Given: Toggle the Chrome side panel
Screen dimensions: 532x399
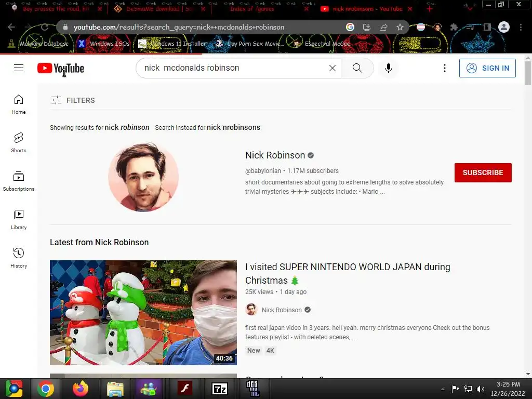Looking at the screenshot, I should tap(487, 27).
